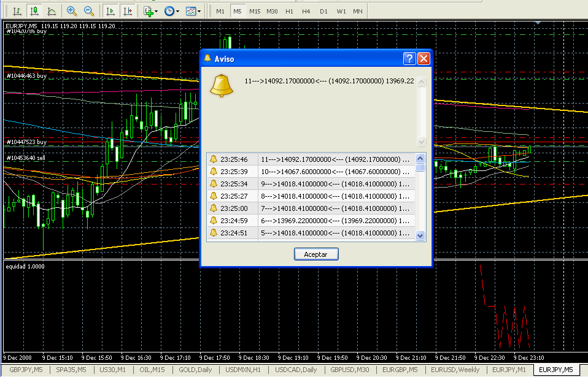588x377 pixels.
Task: Click the chart shift triangle marker
Action: 538,23
